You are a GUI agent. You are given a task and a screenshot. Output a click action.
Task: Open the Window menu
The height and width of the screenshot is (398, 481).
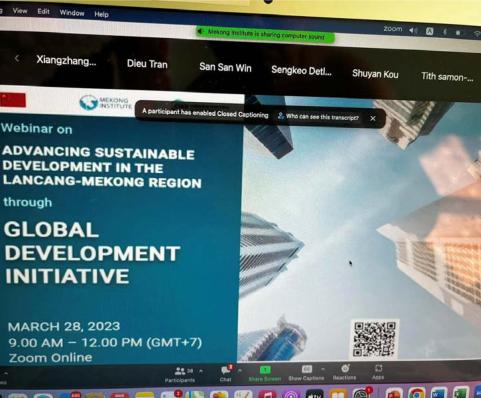pyautogui.click(x=72, y=13)
